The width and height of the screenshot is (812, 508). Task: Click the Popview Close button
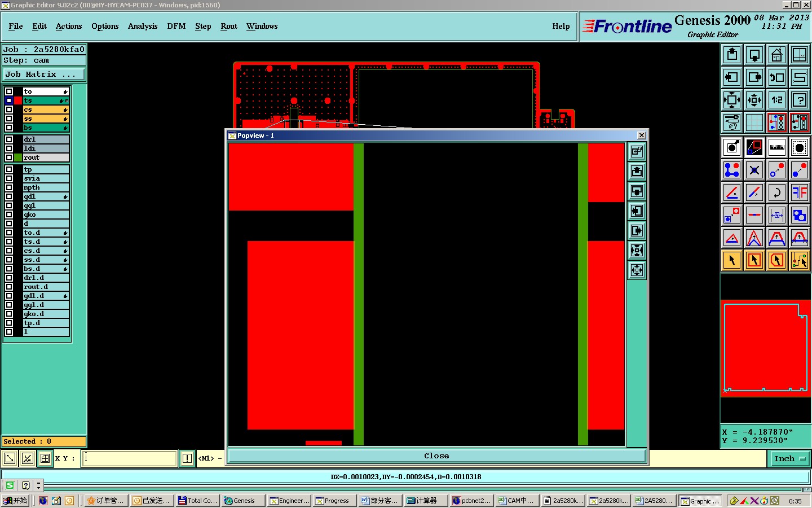click(437, 456)
